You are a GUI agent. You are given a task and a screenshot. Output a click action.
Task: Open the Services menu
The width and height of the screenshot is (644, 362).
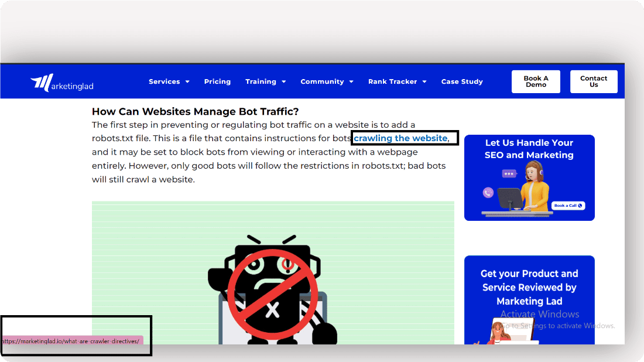tap(165, 81)
